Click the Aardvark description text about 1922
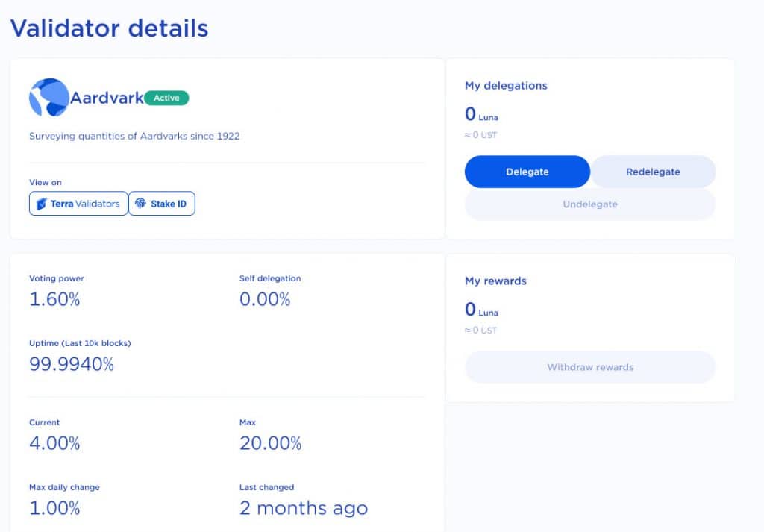 (x=134, y=137)
